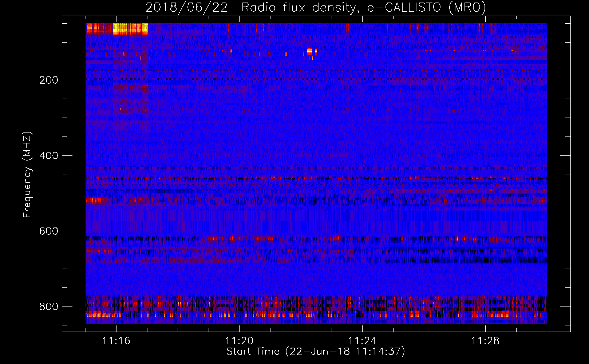The image size is (589, 364).
Task: Click the plot title 'Radio flux density, e-CALLISTO (MRO)'
Action: click(x=364, y=7)
